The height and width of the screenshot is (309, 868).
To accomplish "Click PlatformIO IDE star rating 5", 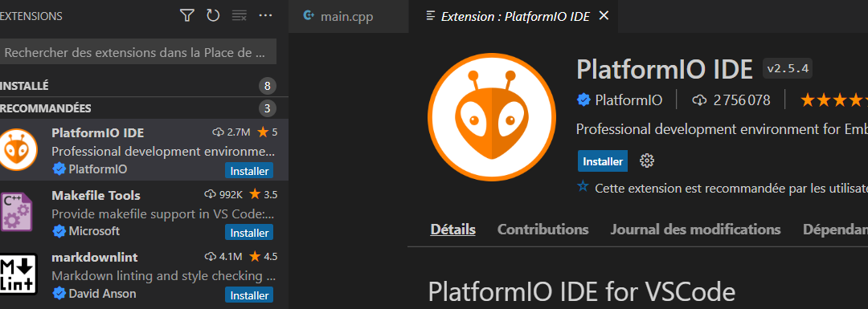I will pos(267,132).
